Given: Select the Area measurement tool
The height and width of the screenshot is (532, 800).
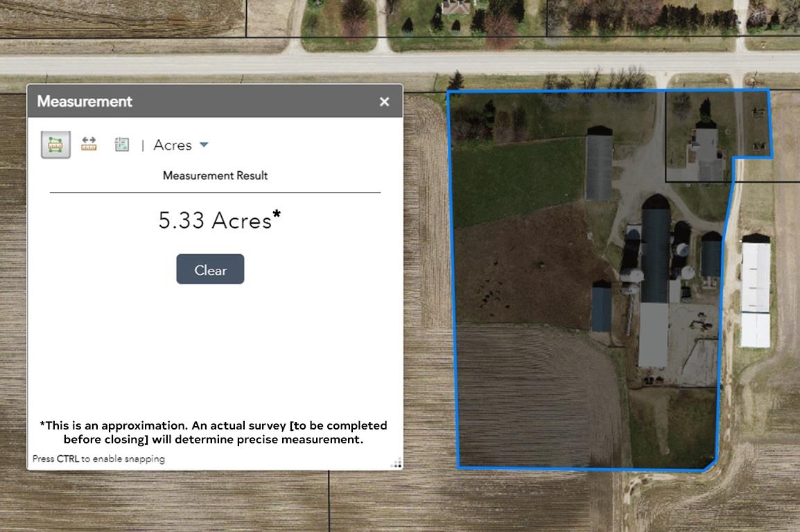Looking at the screenshot, I should click(55, 145).
